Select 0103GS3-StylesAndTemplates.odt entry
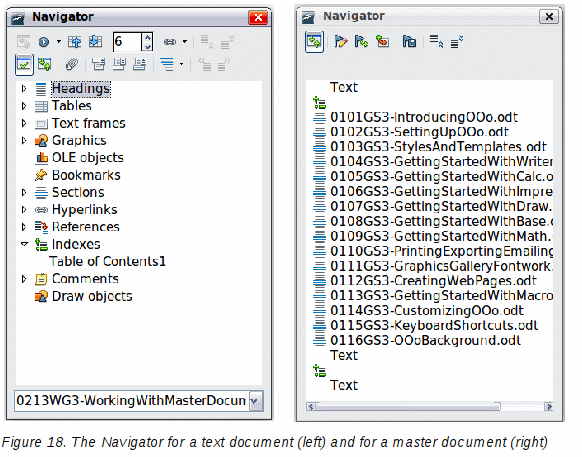The height and width of the screenshot is (457, 582). point(438,147)
